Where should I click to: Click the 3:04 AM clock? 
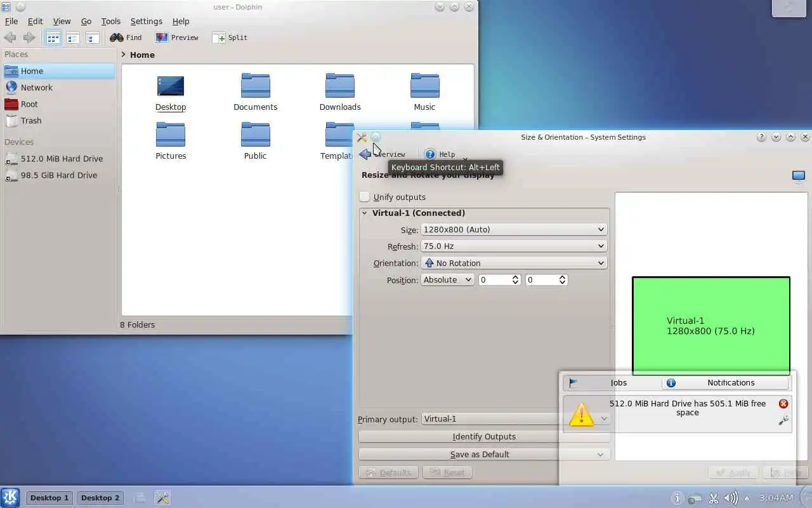[x=776, y=498]
